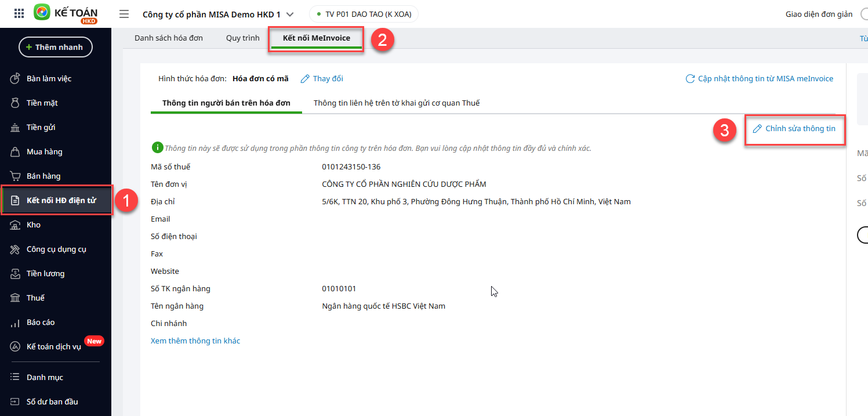Expand Xem thêm thông tin khác
Screen dimensions: 868x416
(195, 341)
